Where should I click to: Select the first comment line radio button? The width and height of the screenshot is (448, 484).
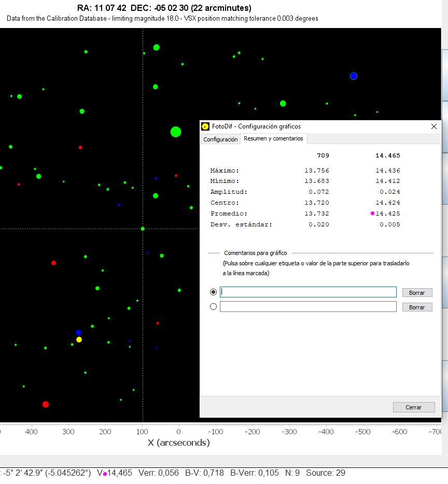click(213, 292)
